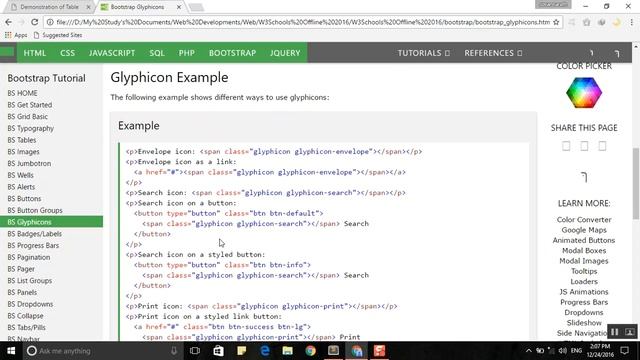
Task: Click the Cortana microphone icon
Action: (174, 351)
